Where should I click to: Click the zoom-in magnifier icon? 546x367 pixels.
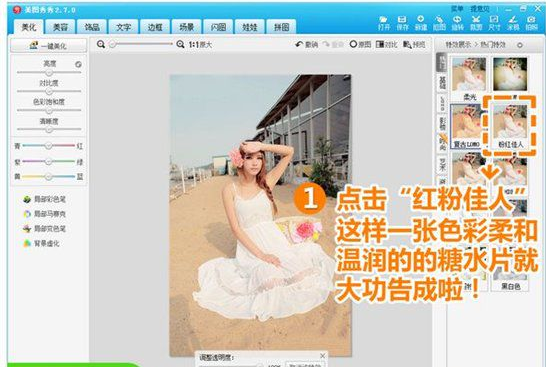tap(180, 44)
